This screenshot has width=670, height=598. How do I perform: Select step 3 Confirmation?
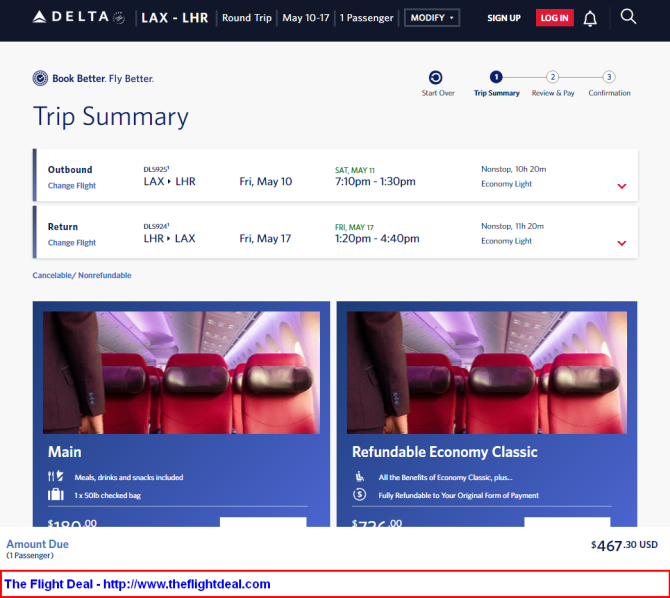click(x=609, y=77)
